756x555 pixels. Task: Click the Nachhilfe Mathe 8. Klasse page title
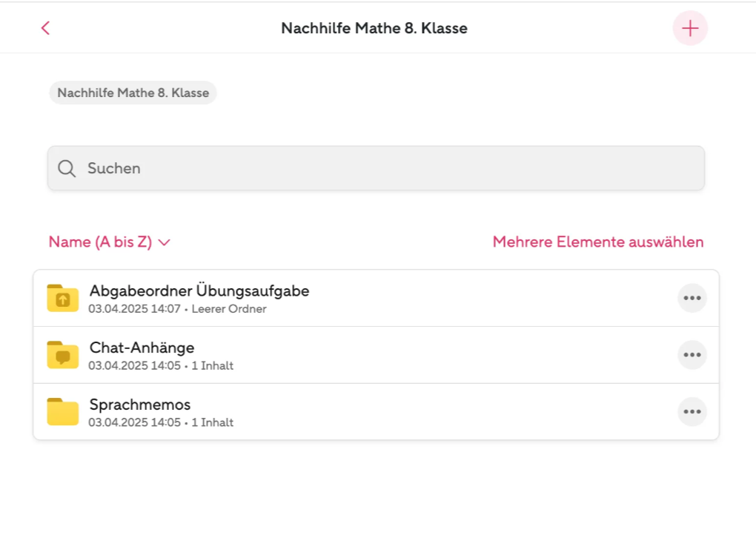point(374,28)
